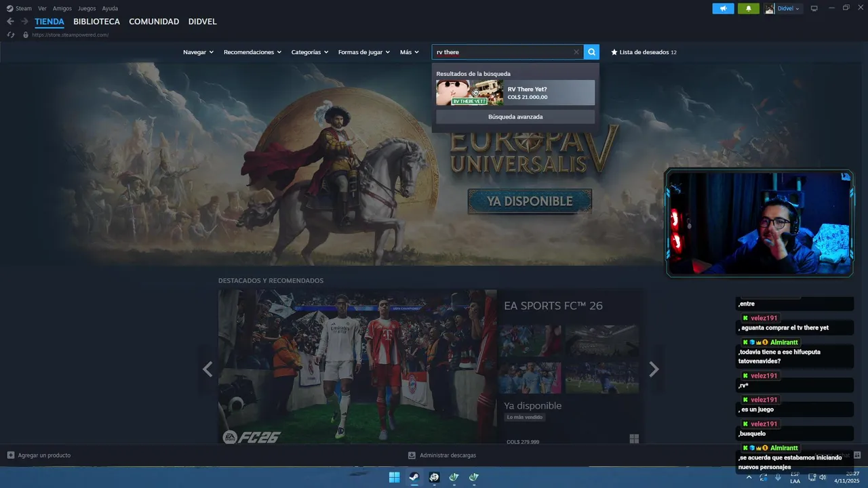The image size is (868, 488).
Task: Click the store URL address text
Action: coord(70,35)
